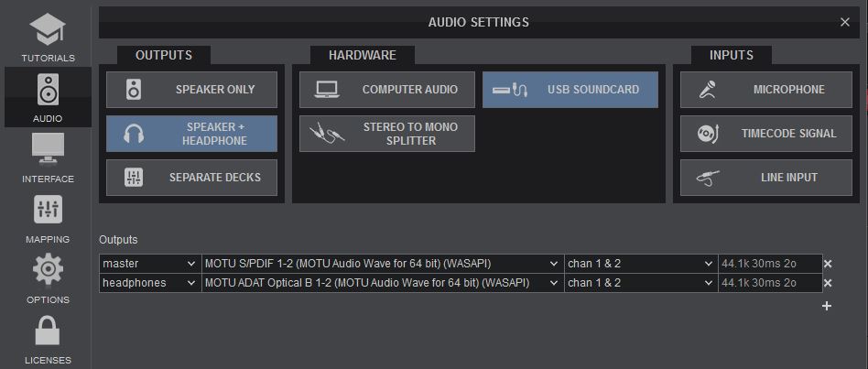Image resolution: width=868 pixels, height=369 pixels.
Task: Open the Tutorials graduation cap icon
Action: tap(48, 30)
